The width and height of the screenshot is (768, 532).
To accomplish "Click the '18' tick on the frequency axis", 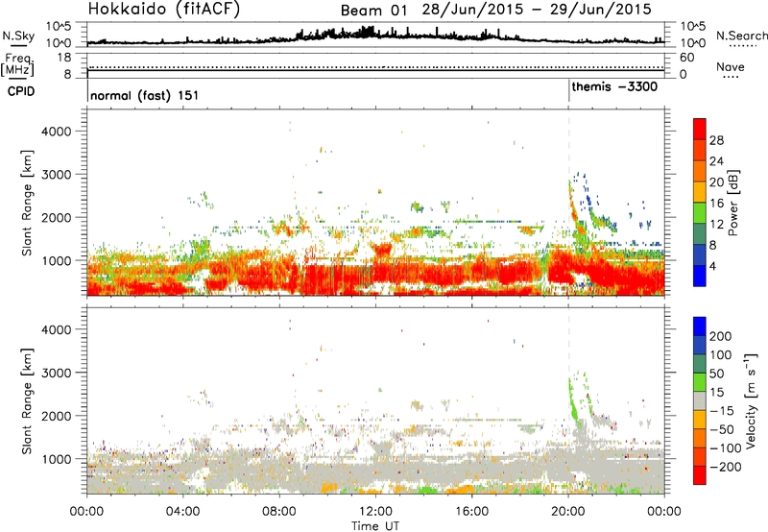I will click(x=64, y=58).
